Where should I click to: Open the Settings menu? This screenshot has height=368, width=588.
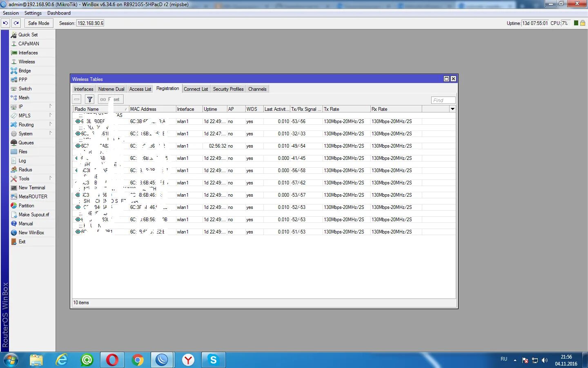pyautogui.click(x=33, y=13)
